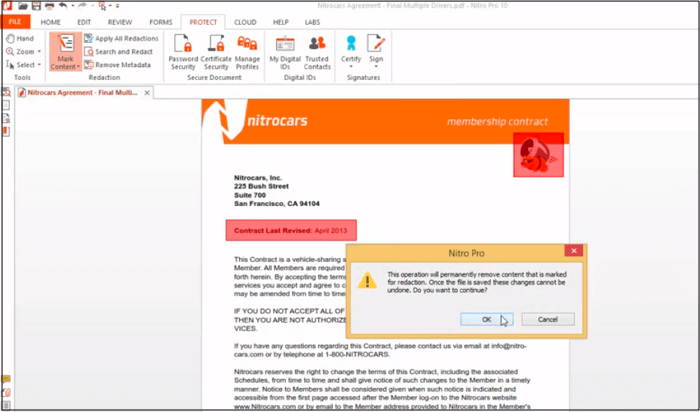Image resolution: width=700 pixels, height=412 pixels.
Task: Print document with the printer icon
Action: pyautogui.click(x=49, y=6)
